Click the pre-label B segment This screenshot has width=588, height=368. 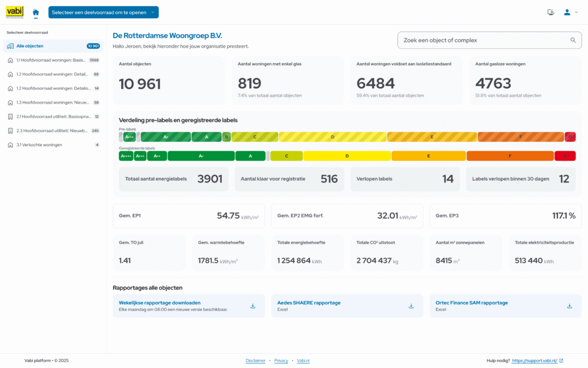tap(226, 137)
